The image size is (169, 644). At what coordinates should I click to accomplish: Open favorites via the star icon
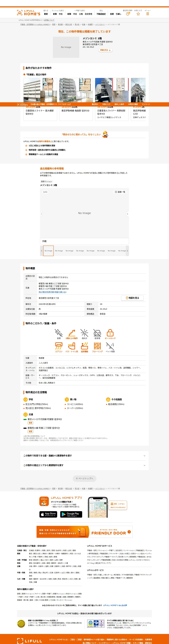coord(138,14)
